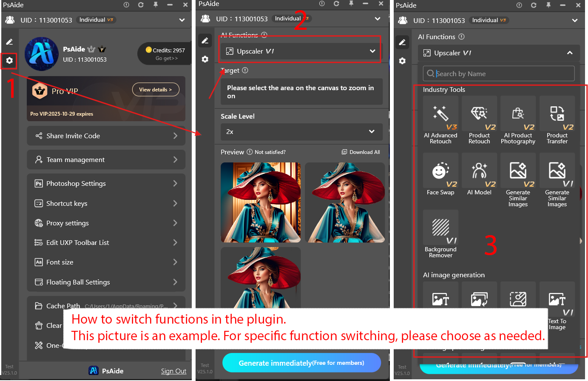Open the Face Swap tool
Screen dimensions: 588x381
tap(440, 175)
